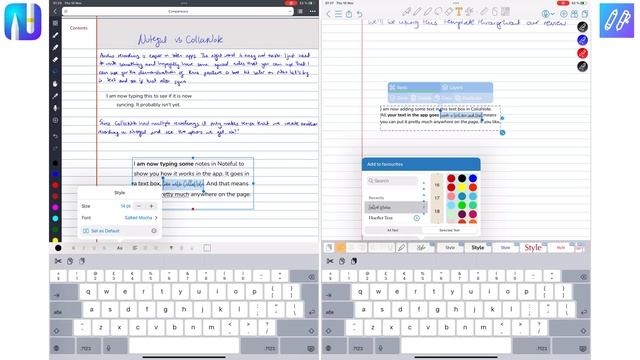Add new item with CollaNote plus icon
The height and width of the screenshot is (360, 640).
click(x=564, y=14)
